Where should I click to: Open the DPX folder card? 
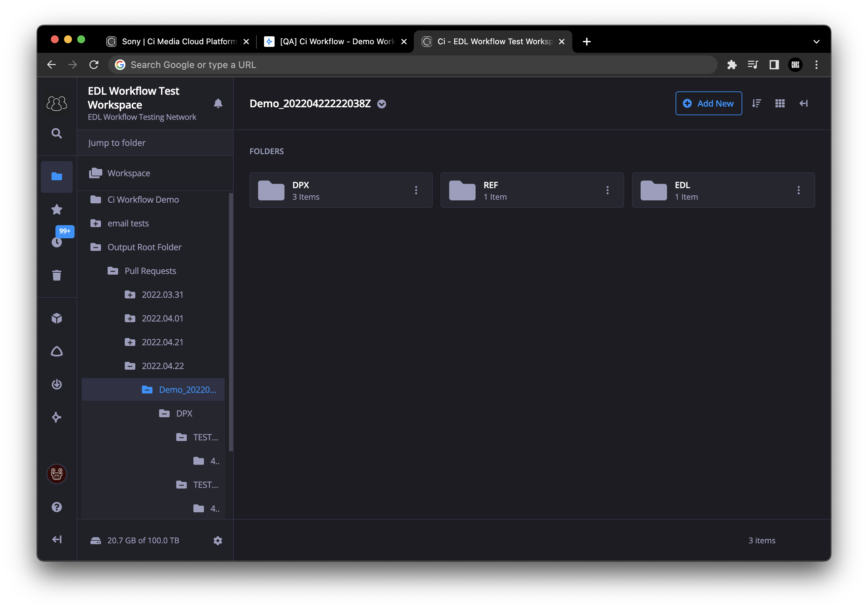pyautogui.click(x=341, y=190)
